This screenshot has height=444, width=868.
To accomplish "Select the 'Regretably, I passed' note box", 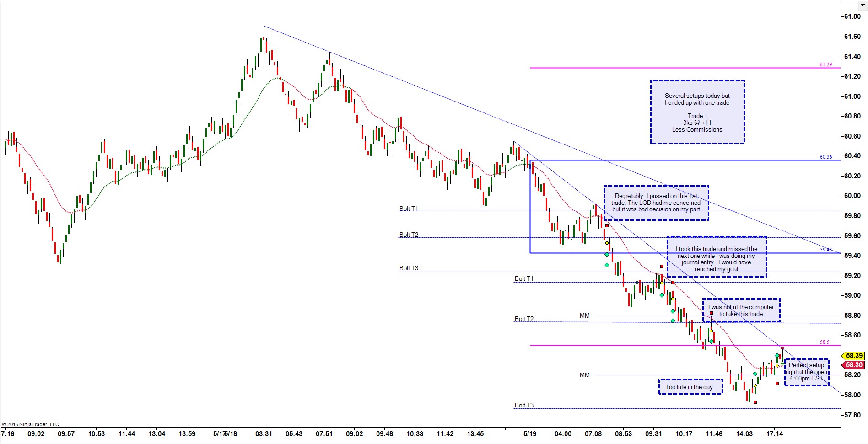I will [x=656, y=203].
